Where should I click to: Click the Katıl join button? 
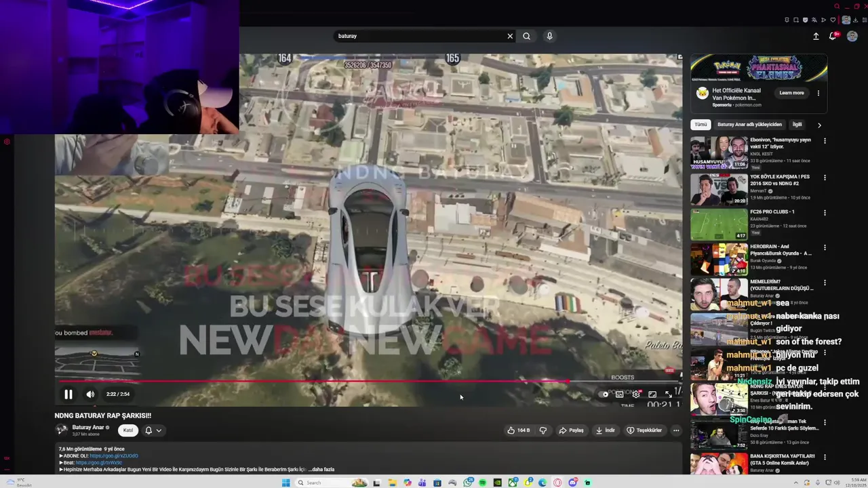click(x=128, y=430)
